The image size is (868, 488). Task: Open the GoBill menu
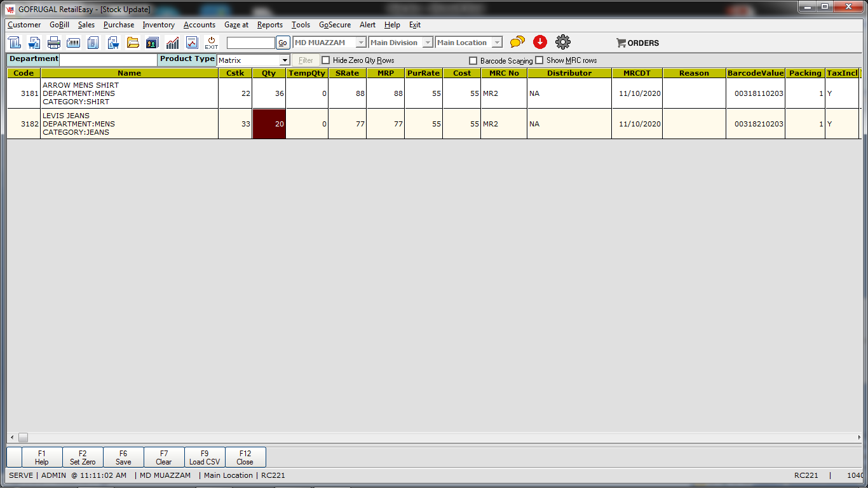tap(60, 25)
